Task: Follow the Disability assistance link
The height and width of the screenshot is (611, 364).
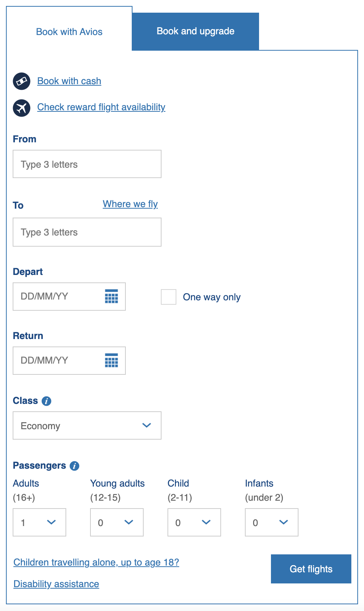Action: [x=56, y=584]
